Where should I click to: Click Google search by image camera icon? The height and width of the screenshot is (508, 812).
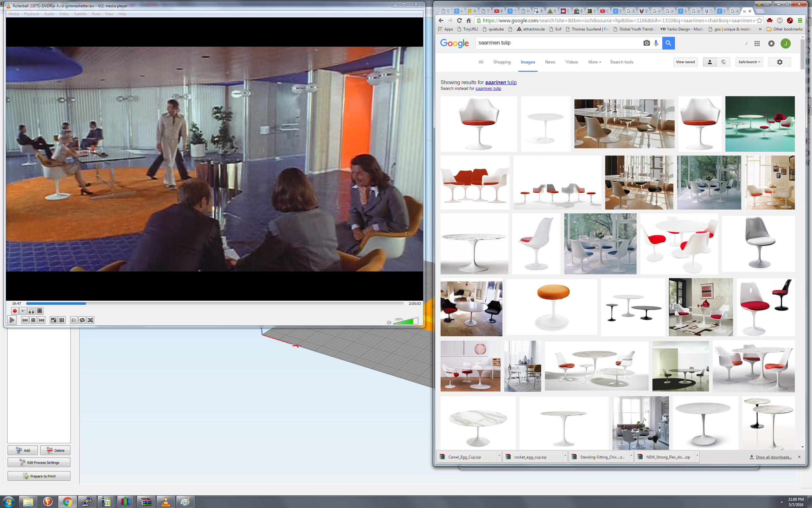[646, 43]
